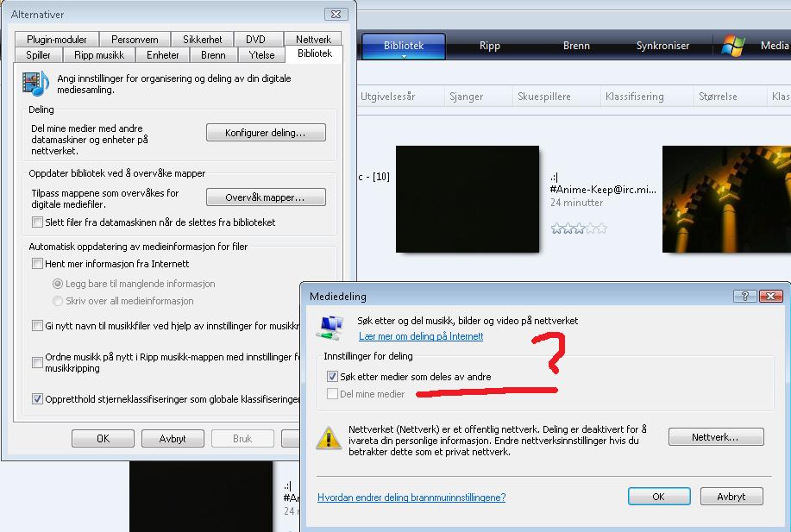791x532 pixels.
Task: Set the star rating for Anime-Keep video
Action: click(x=579, y=228)
